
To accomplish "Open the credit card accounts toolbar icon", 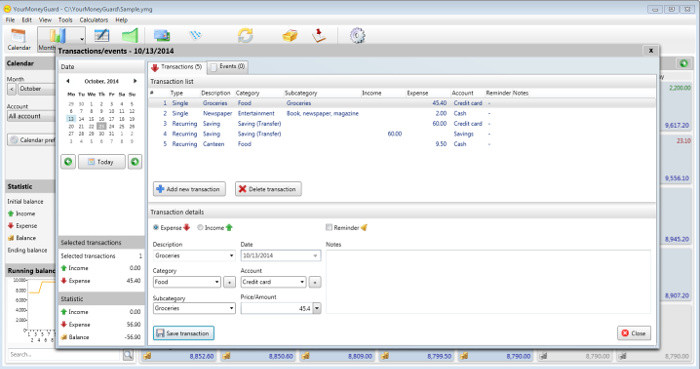I will 162,35.
